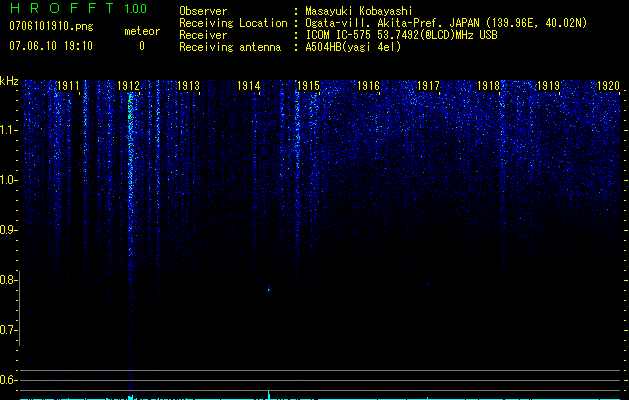Click the antenna A504HB(yagi 4el) text
This screenshot has height=400, width=629.
click(x=353, y=47)
